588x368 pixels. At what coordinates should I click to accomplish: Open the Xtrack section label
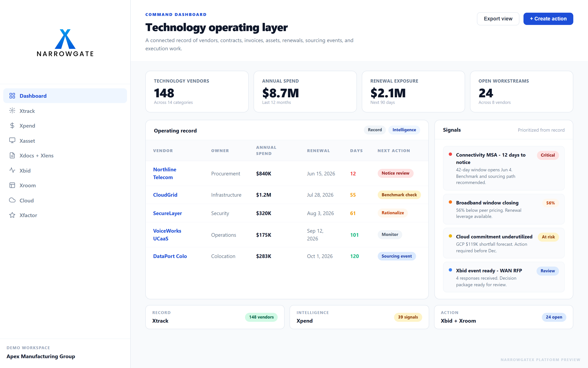click(27, 111)
